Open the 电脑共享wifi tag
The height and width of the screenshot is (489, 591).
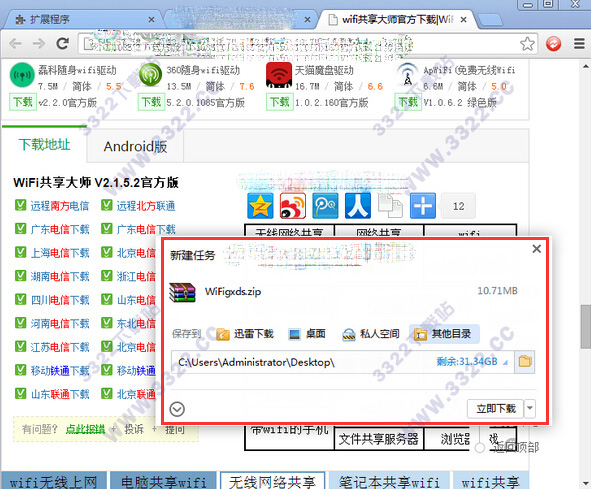coord(163,481)
